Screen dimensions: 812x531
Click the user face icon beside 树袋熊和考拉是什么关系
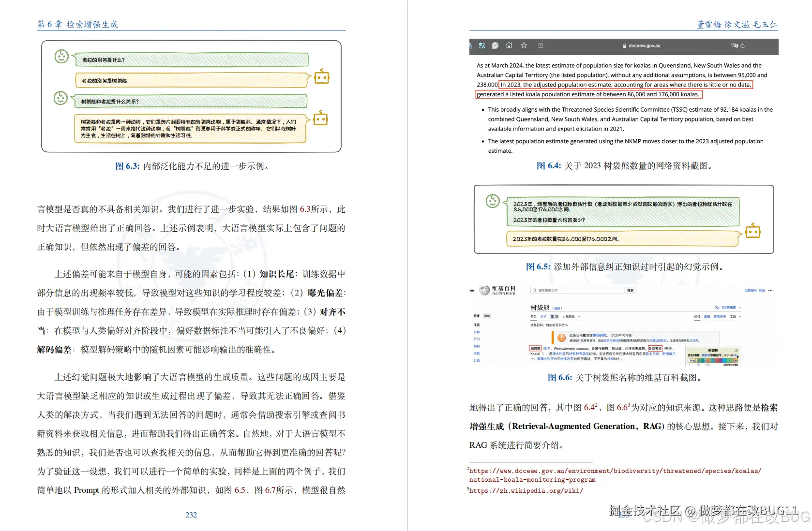pos(60,98)
